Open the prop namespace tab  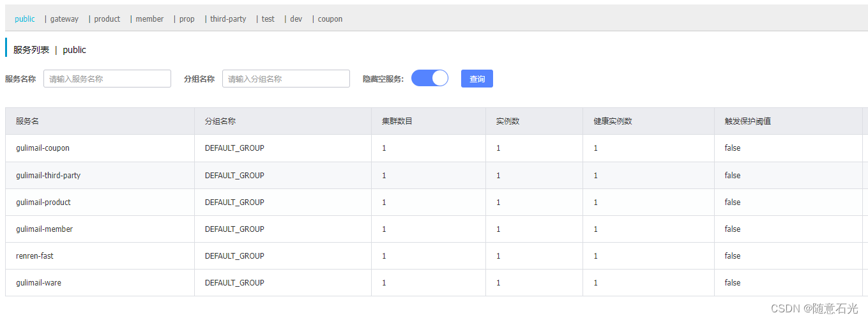click(187, 19)
